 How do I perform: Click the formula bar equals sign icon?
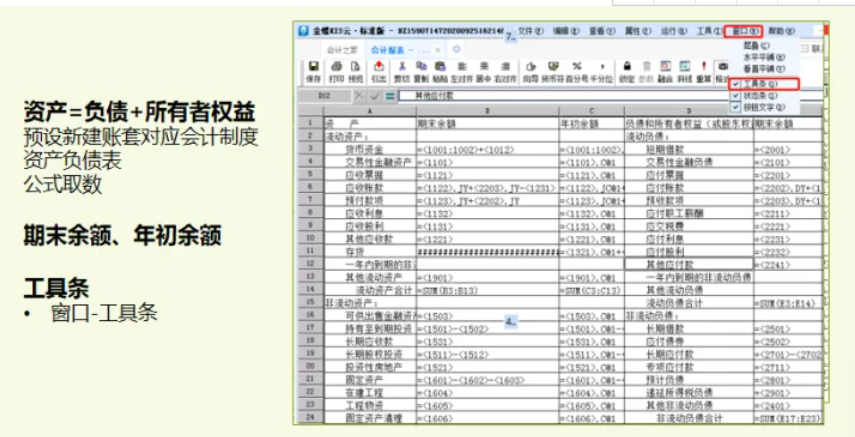pyautogui.click(x=389, y=97)
